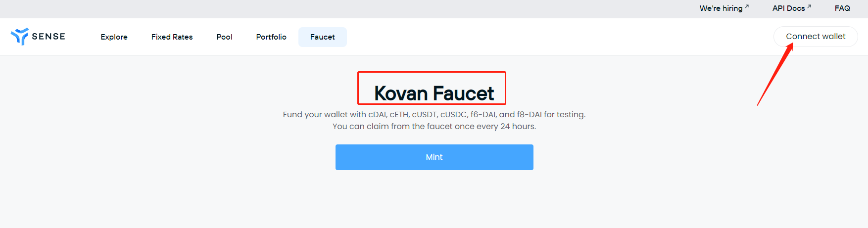This screenshot has height=228, width=868.
Task: View the Portfolio page
Action: pos(271,37)
